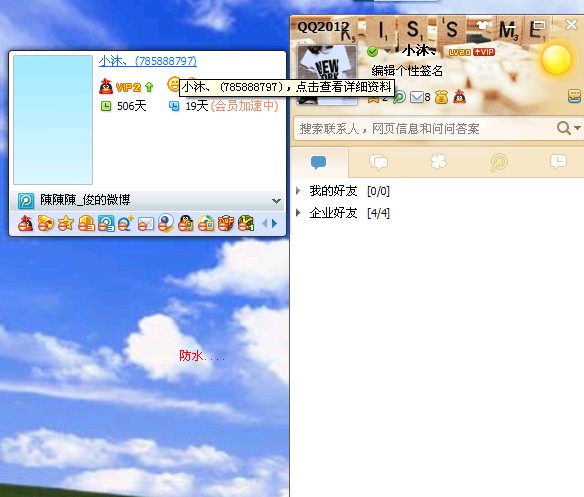Click the magnifier search icon
The image size is (584, 497).
[564, 128]
